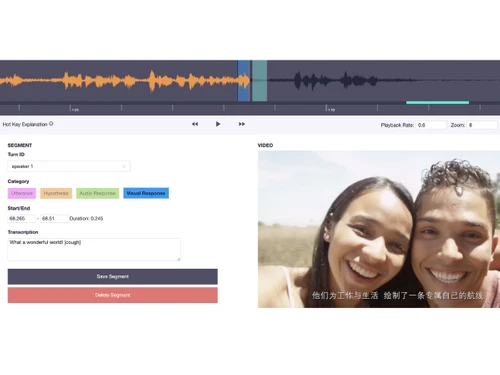
Task: Click the SEGMENT heading
Action: click(20, 145)
